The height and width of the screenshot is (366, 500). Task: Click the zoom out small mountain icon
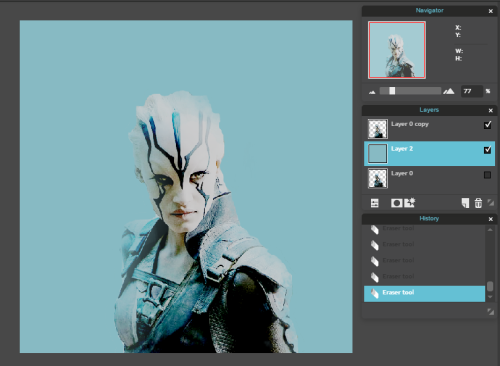point(372,92)
